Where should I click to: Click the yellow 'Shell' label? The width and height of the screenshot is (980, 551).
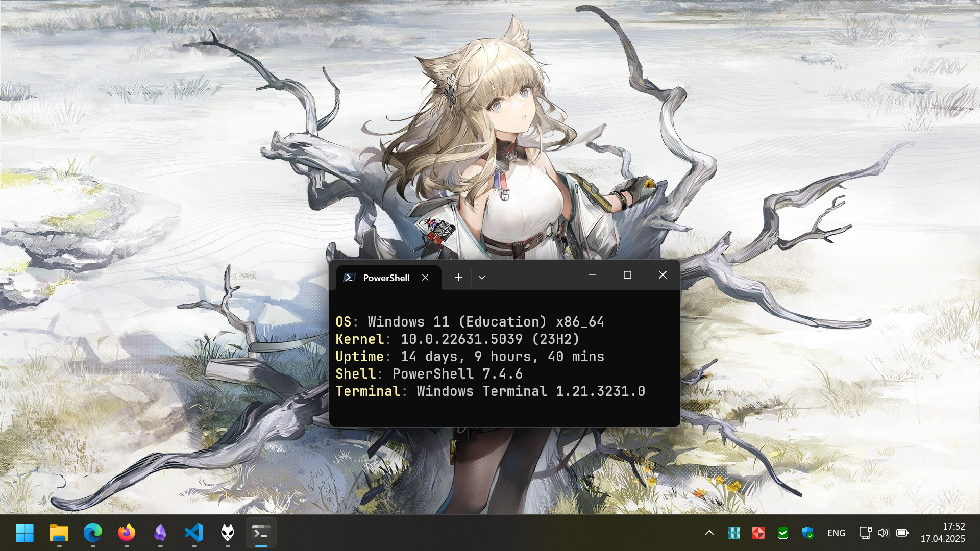coord(356,374)
